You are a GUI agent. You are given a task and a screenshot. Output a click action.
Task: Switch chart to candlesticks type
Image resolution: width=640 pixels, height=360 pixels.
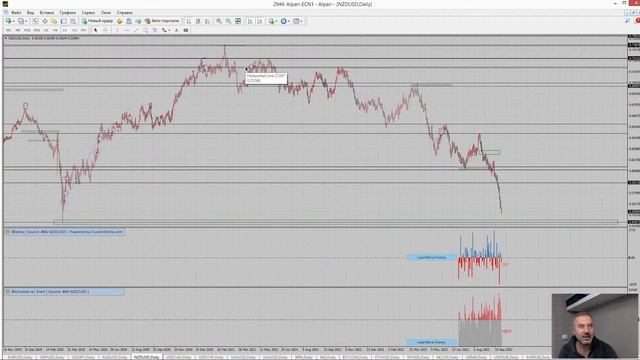pos(198,21)
